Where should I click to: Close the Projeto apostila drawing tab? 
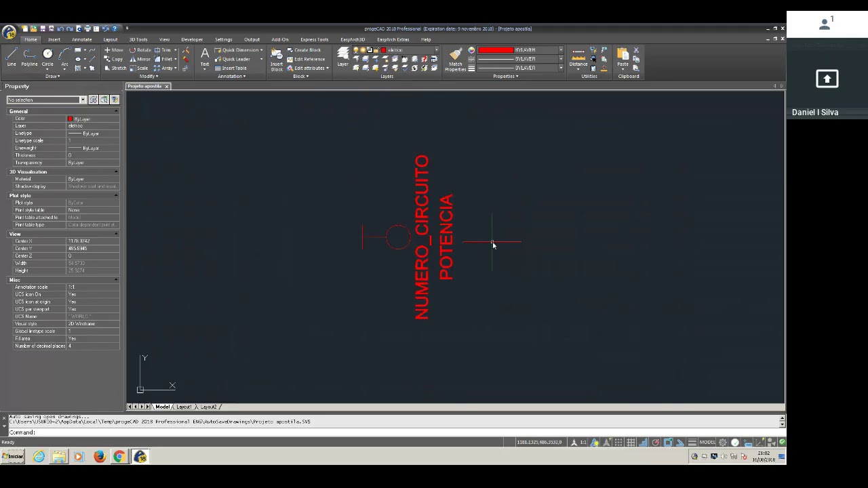tap(166, 86)
